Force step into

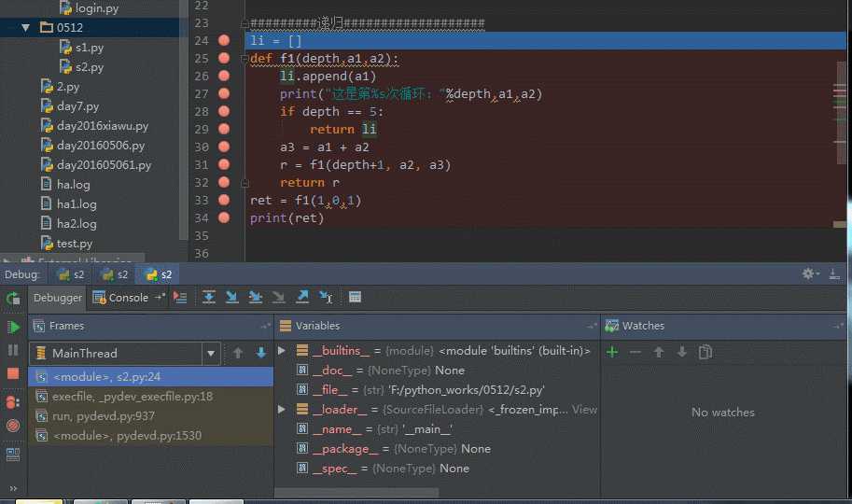(279, 297)
